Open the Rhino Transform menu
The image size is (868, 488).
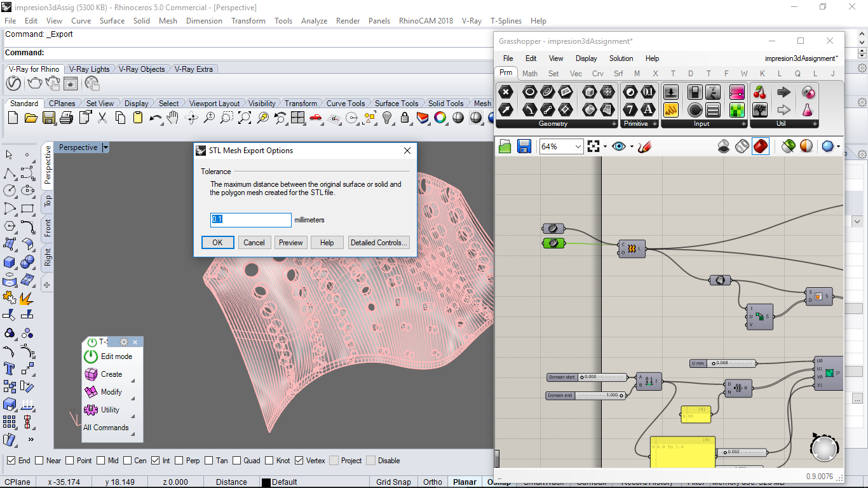pyautogui.click(x=248, y=21)
